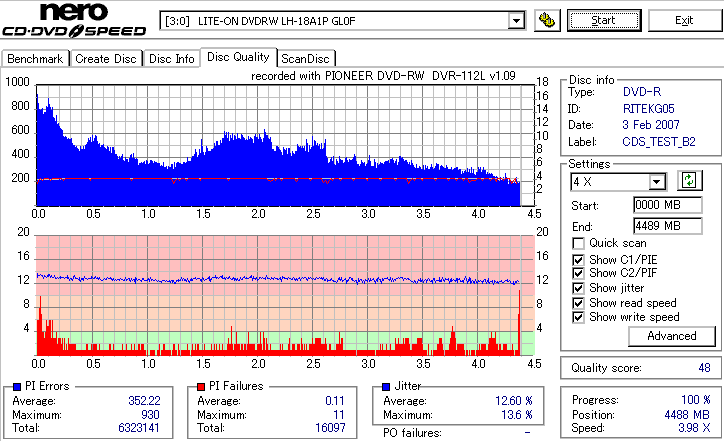Image resolution: width=724 pixels, height=441 pixels.
Task: Switch to the Benchmark tab
Action: (35, 59)
